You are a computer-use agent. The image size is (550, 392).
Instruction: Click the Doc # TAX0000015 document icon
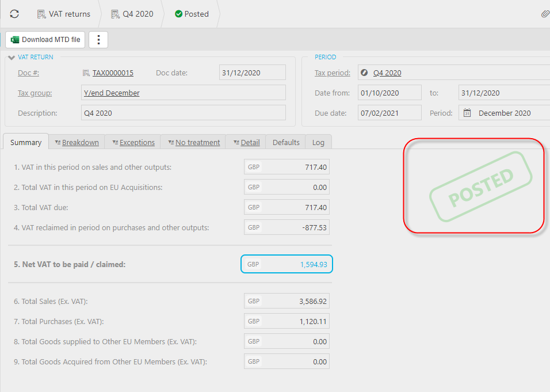point(86,73)
